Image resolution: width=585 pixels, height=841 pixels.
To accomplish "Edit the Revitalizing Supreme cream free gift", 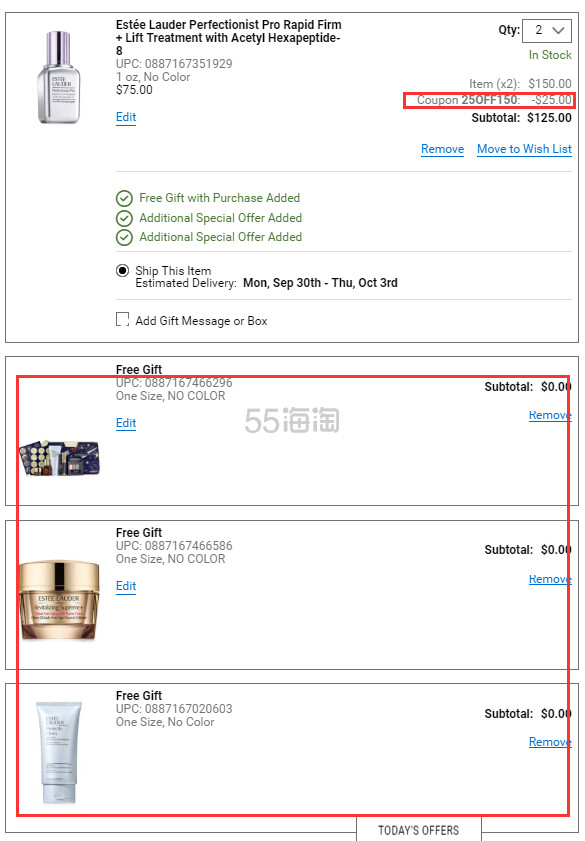I will pyautogui.click(x=126, y=586).
